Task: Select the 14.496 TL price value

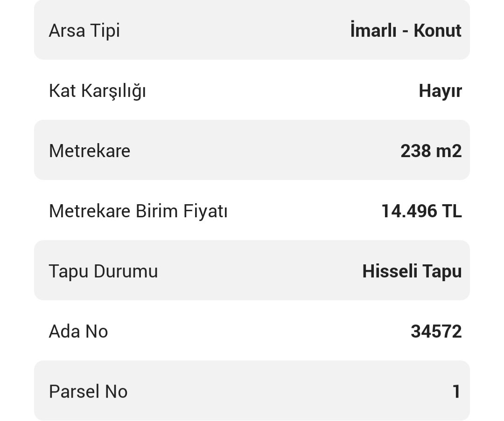Action: [x=421, y=211]
